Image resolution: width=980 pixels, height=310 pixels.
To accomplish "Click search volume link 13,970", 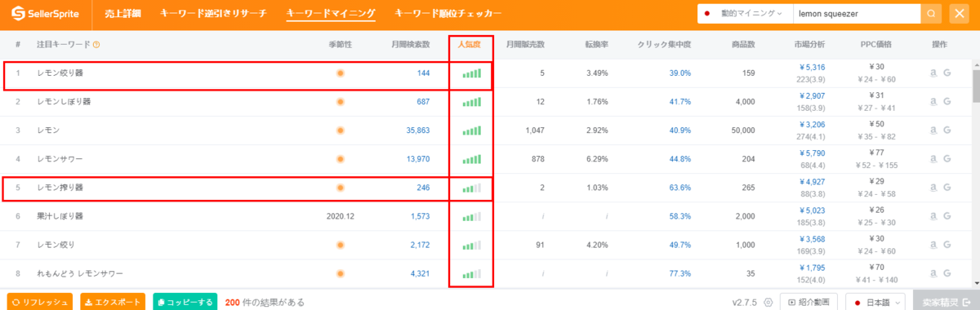I will (x=417, y=159).
